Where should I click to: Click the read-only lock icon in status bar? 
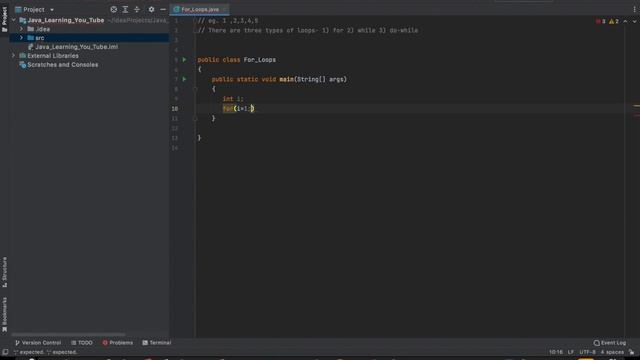coord(631,352)
